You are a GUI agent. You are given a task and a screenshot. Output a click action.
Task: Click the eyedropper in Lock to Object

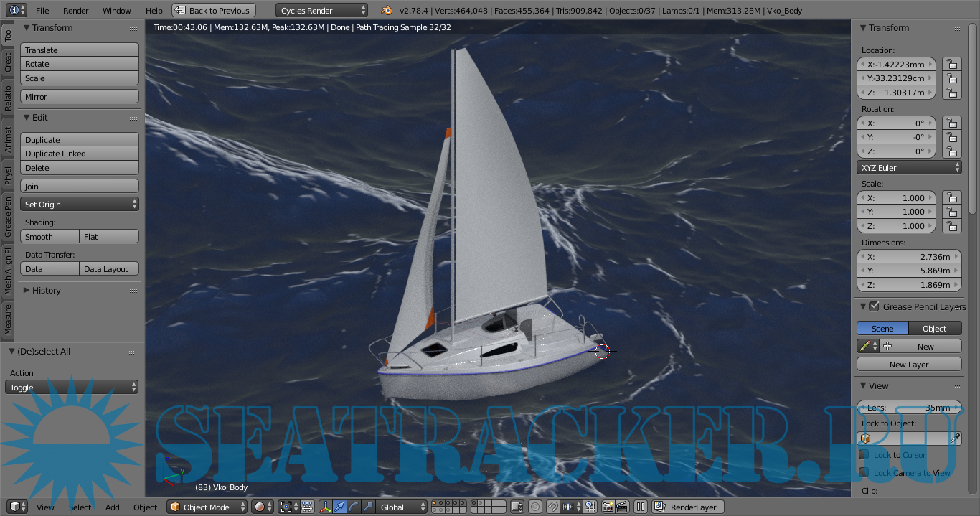955,438
